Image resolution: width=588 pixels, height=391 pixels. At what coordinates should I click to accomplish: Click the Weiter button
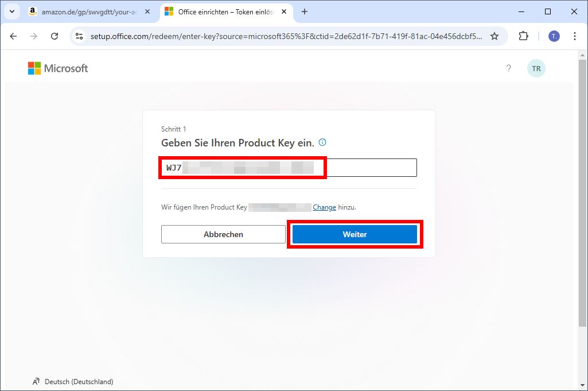point(355,234)
